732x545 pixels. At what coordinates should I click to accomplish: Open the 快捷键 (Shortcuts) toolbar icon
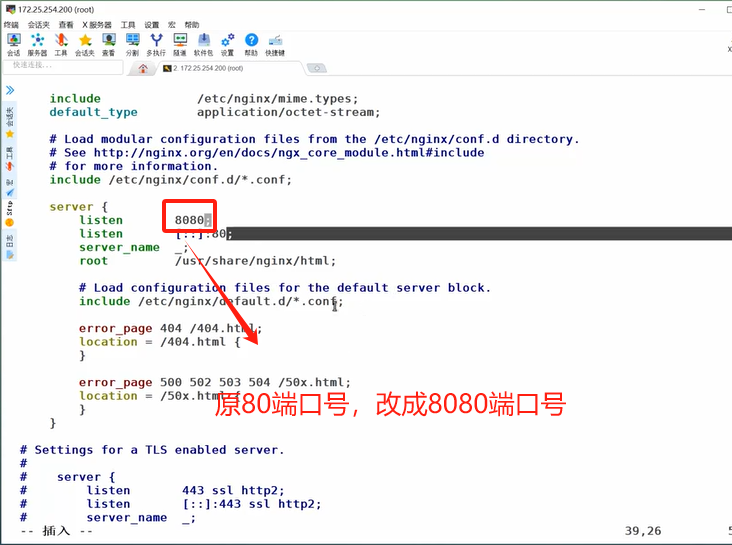pos(275,44)
